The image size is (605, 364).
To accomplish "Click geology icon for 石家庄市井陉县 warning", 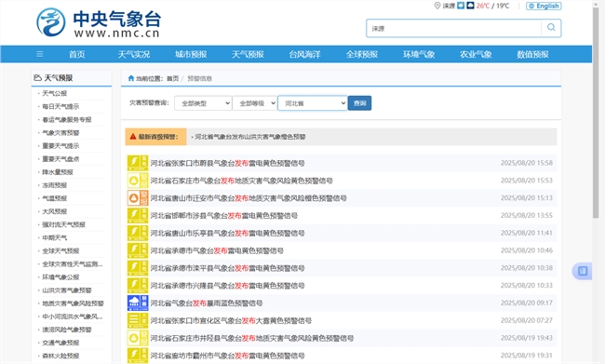I will [138, 338].
